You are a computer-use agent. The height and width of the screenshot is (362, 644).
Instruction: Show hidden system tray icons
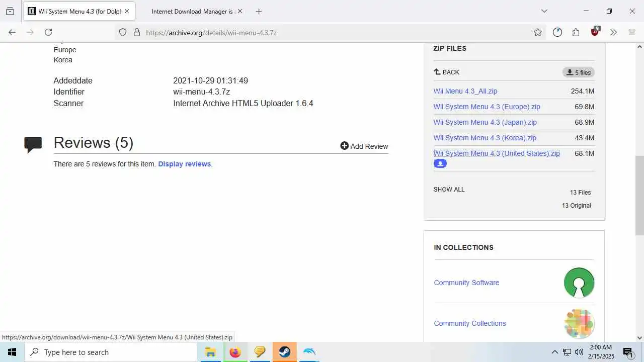(554, 352)
